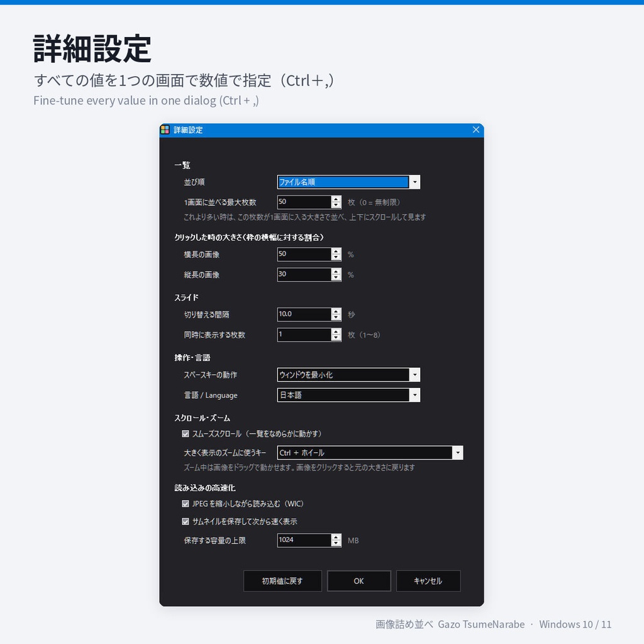The image size is (644, 644).
Task: Open the 大きく表示のズームに使うキー dropdown
Action: point(370,453)
